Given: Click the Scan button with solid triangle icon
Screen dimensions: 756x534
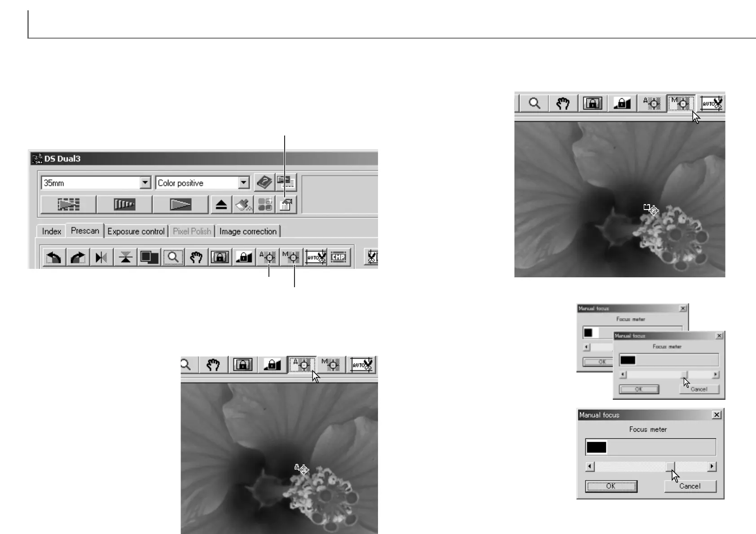Looking at the screenshot, I should tap(180, 205).
